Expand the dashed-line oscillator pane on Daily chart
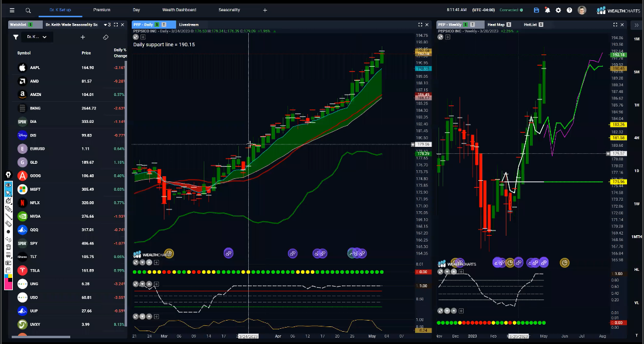Screen dimensions: 644x344 [156, 284]
